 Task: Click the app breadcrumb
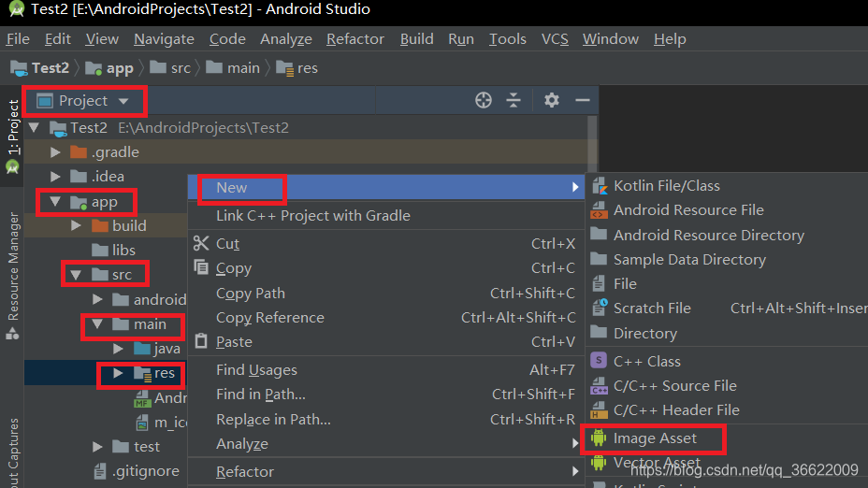(109, 68)
